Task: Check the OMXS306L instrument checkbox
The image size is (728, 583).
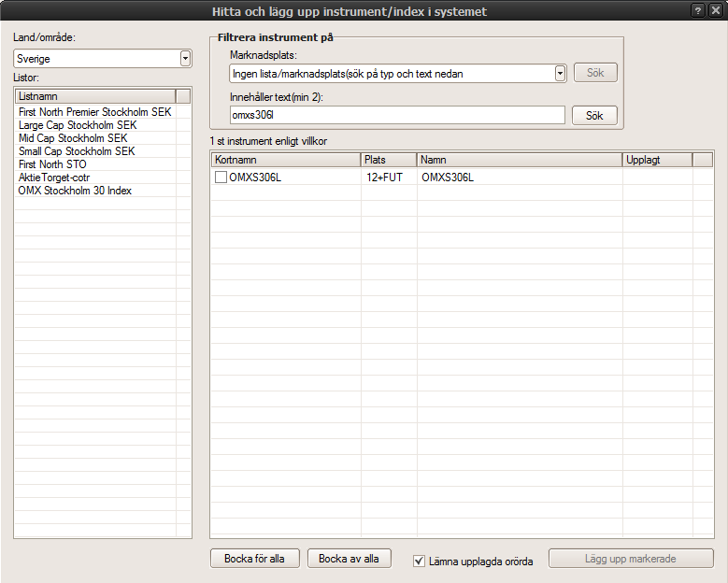Action: (221, 178)
